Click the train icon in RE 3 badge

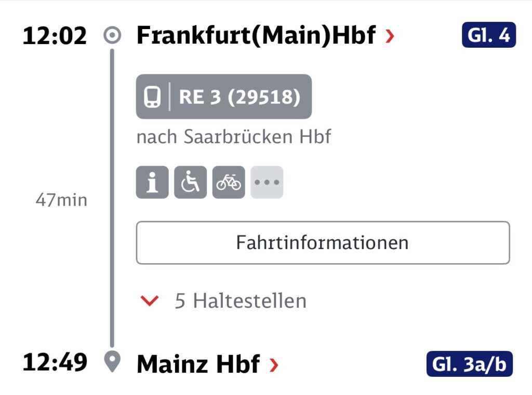click(152, 97)
